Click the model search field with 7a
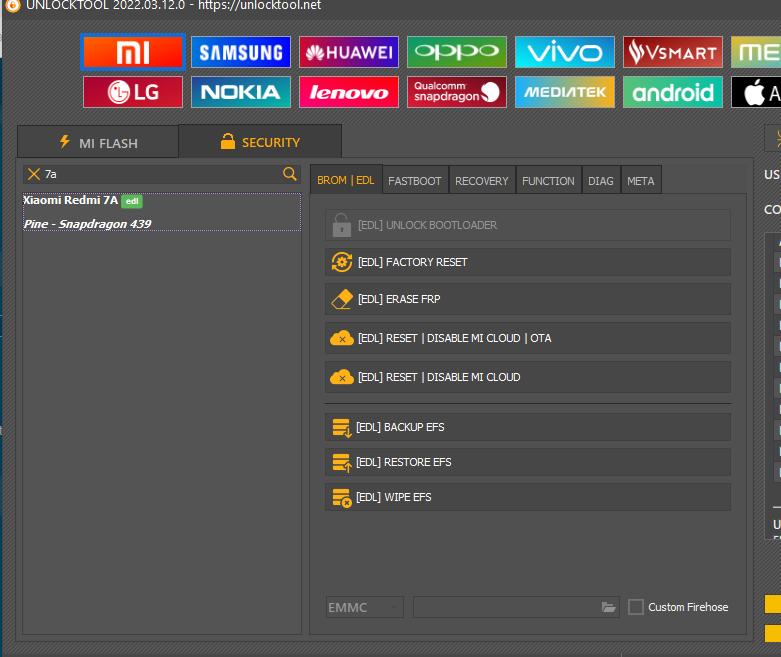The height and width of the screenshot is (657, 781). [x=162, y=174]
